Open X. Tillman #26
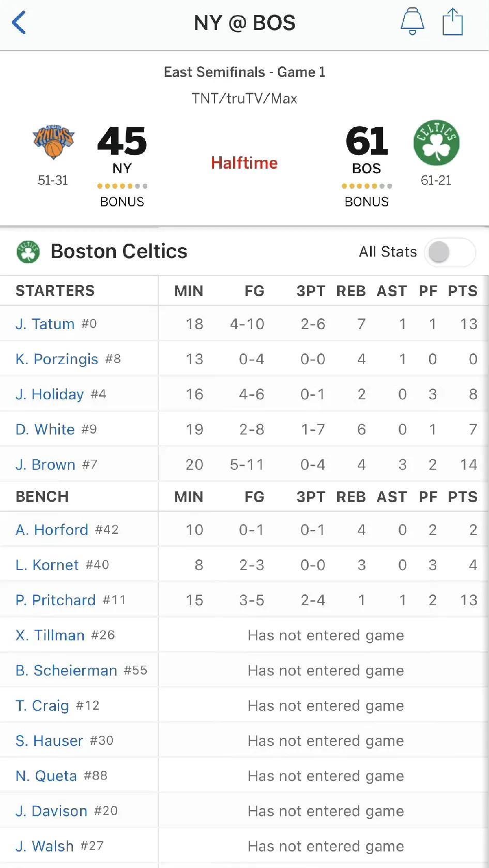Screen dimensions: 489x868 pyautogui.click(x=65, y=635)
